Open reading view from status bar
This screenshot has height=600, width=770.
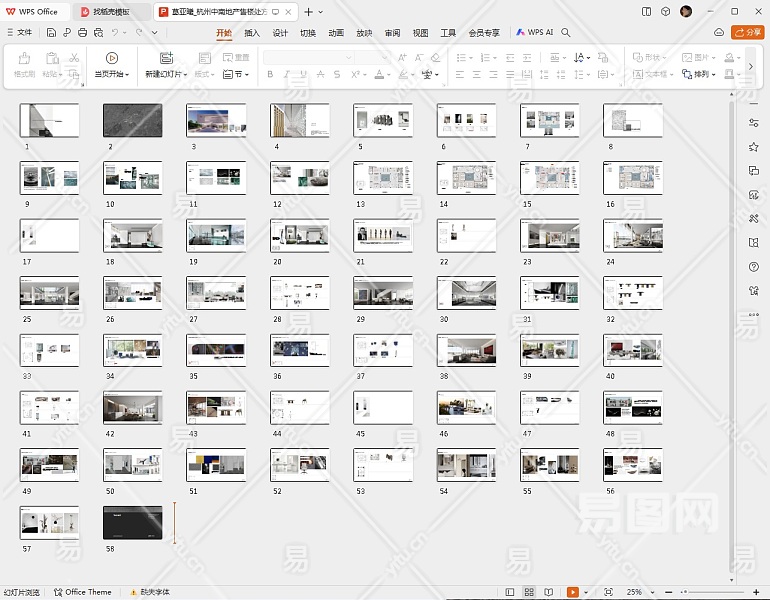coord(548,592)
